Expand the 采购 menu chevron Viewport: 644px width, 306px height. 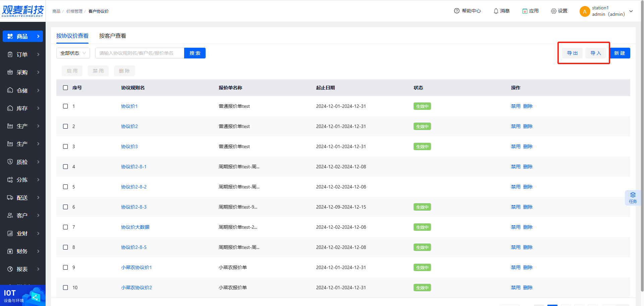pos(38,72)
